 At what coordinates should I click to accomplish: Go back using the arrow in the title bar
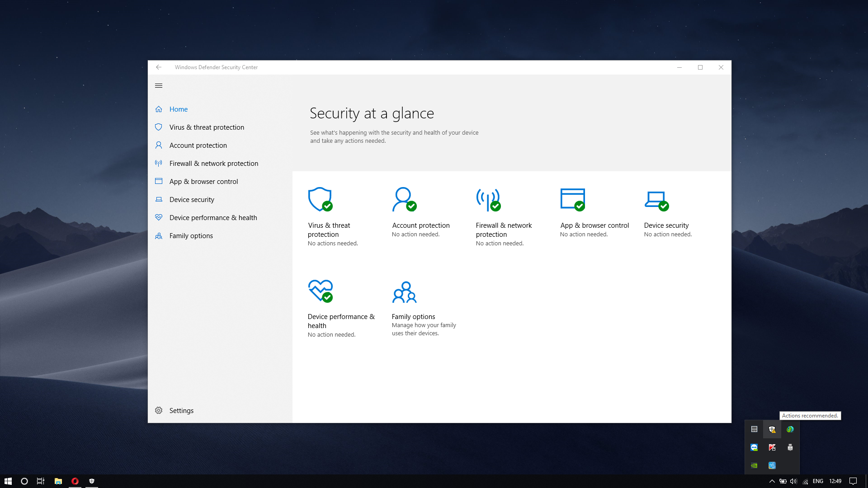point(159,67)
